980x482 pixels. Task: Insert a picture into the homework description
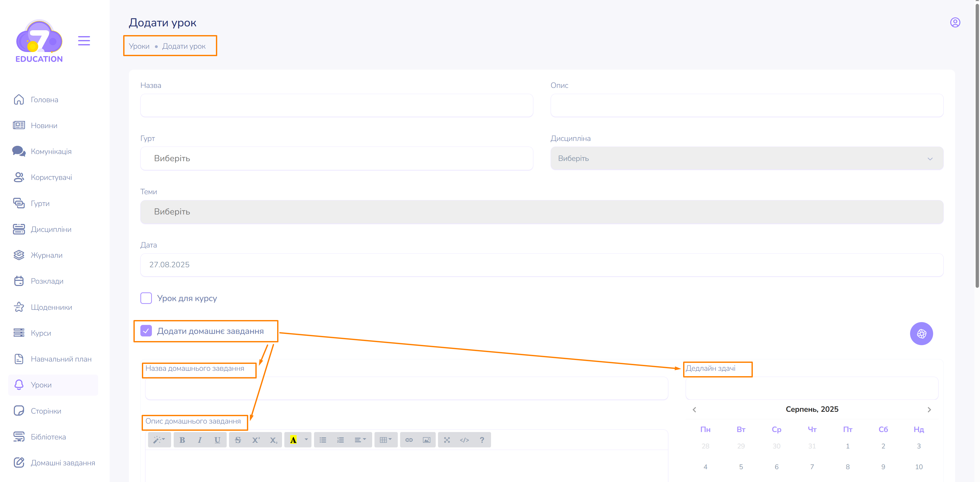coord(426,440)
